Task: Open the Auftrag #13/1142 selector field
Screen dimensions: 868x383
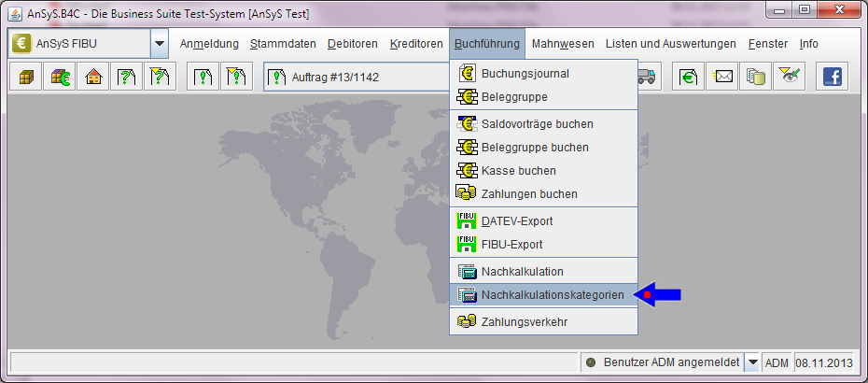Action: click(355, 78)
